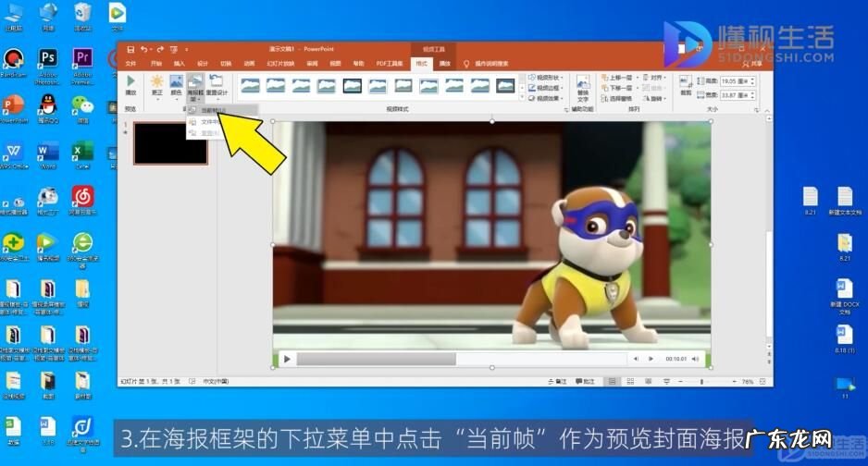Open the Photoshop desktop shortcut
Image resolution: width=868 pixels, height=466 pixels.
[47, 66]
